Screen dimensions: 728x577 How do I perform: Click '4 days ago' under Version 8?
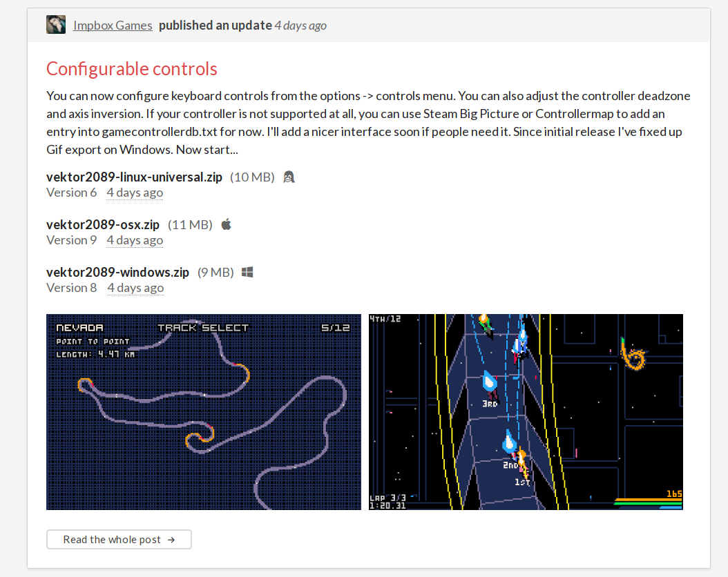[135, 288]
